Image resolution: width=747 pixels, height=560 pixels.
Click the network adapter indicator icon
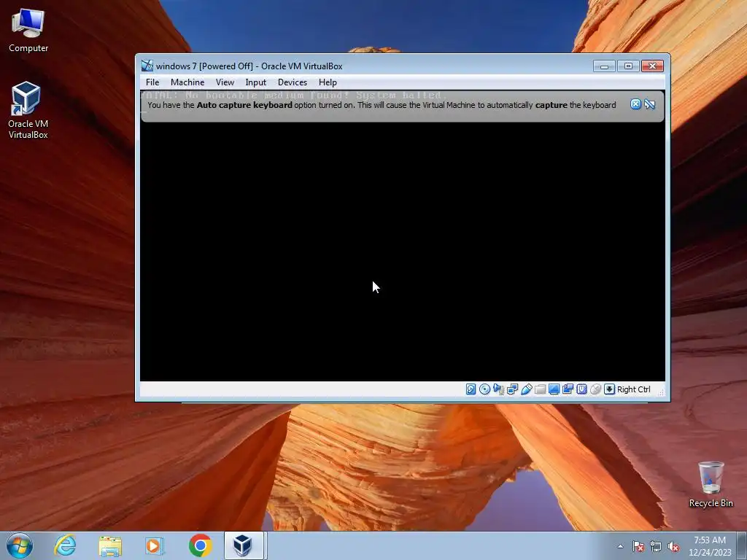coord(513,389)
